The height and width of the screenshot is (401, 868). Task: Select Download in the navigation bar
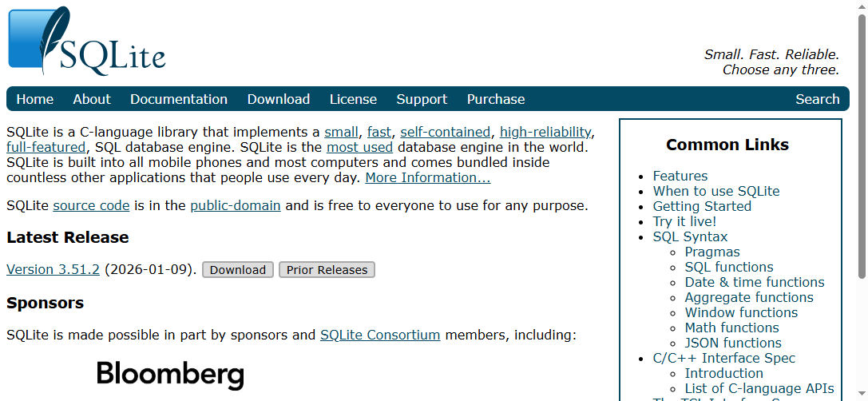(x=279, y=99)
